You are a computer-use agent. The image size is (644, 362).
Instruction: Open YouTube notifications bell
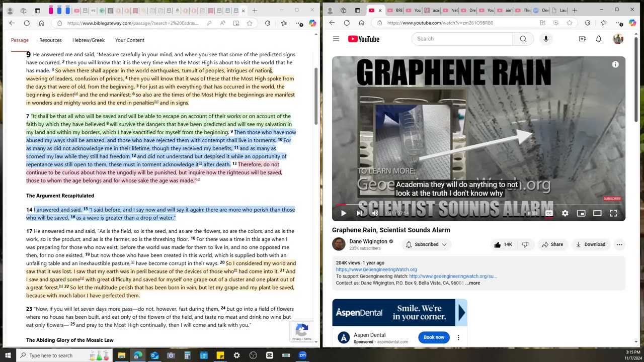[x=599, y=39]
